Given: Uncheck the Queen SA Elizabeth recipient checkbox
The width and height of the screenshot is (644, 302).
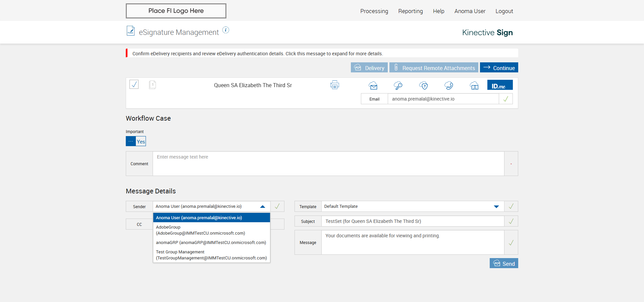Looking at the screenshot, I should point(134,84).
